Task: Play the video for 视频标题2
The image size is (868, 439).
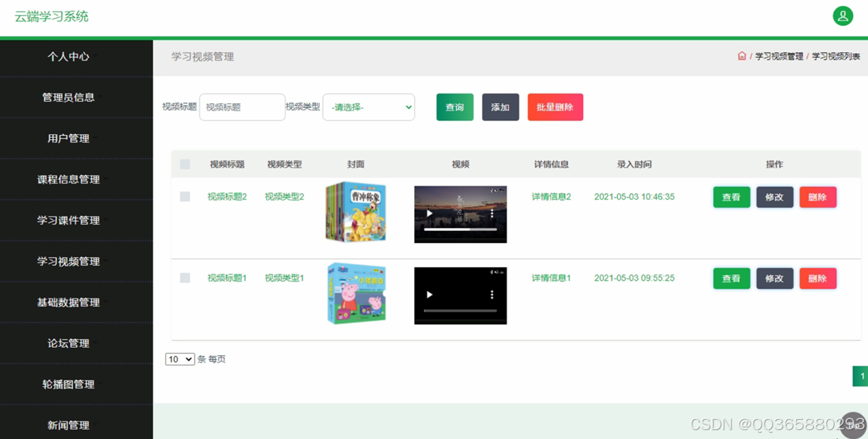Action: (429, 214)
